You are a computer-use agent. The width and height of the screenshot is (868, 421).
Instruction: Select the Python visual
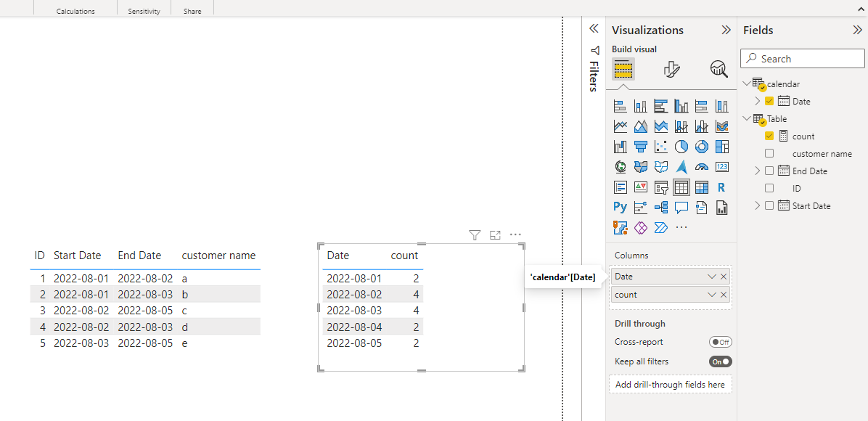click(620, 208)
